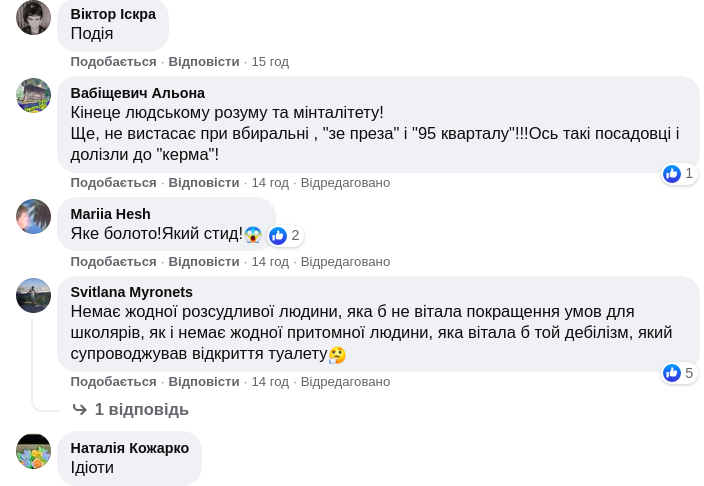Viewport: 704px width, 486px height.
Task: Like Віктор Іскра's comment via Подобається
Action: (x=113, y=61)
